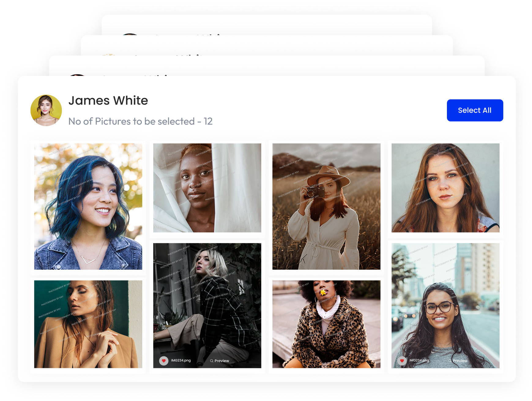Select the blonde woman in plaid shirt photo
Viewport: 532px width, 401px height.
point(207,300)
